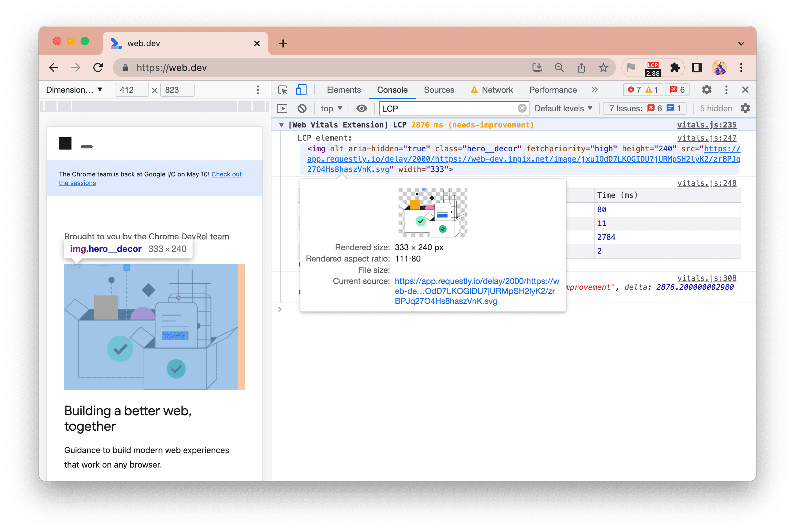Click the Web Vitals Extension LCP icon in toolbar
This screenshot has height=532, width=795.
tap(653, 67)
